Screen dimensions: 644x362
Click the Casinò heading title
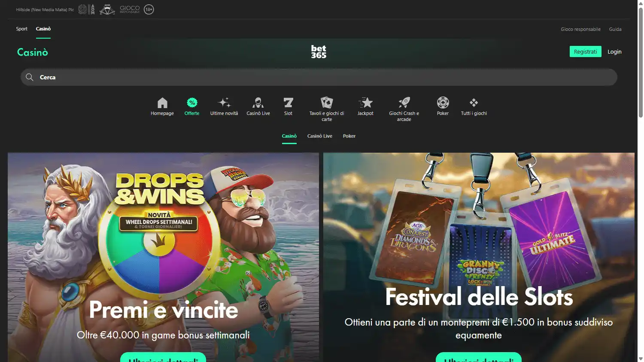(x=33, y=52)
